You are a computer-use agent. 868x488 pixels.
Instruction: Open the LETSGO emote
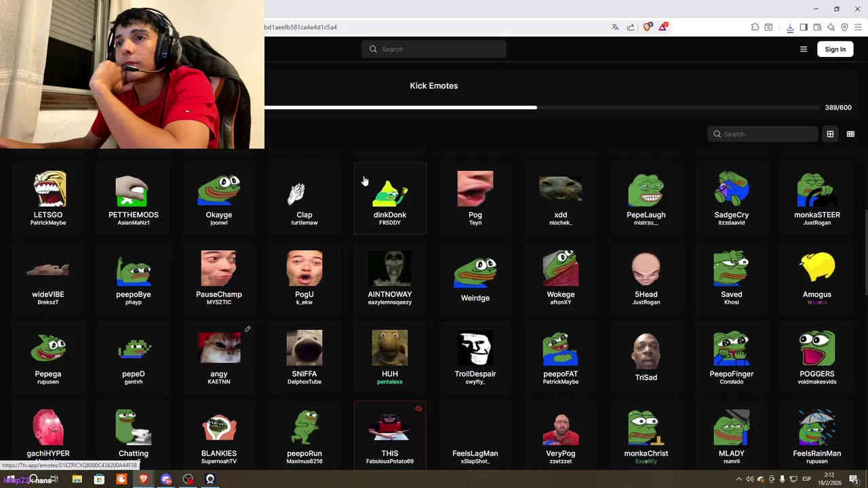click(x=48, y=198)
